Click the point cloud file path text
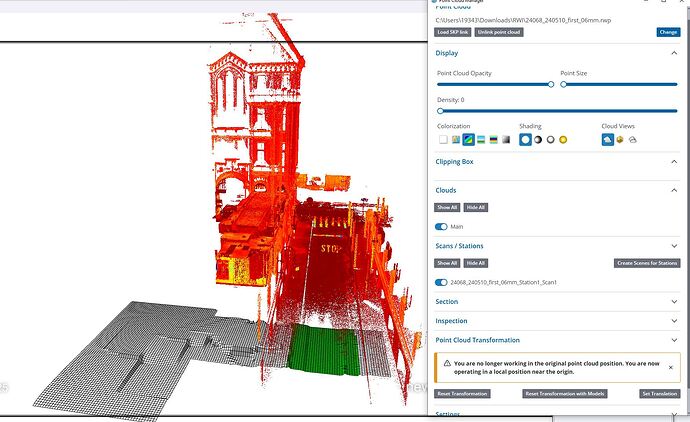The image size is (690, 422). click(x=523, y=20)
